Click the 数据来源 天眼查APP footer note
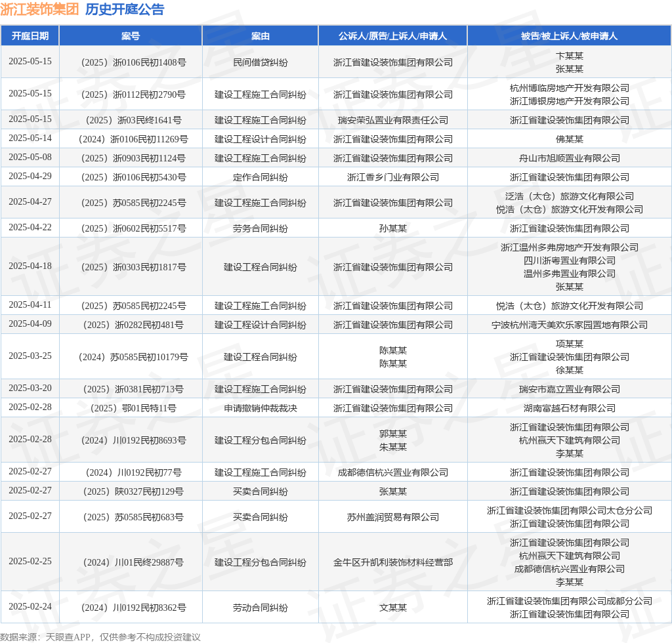Viewport: 672px width, 643px height. coord(100,637)
